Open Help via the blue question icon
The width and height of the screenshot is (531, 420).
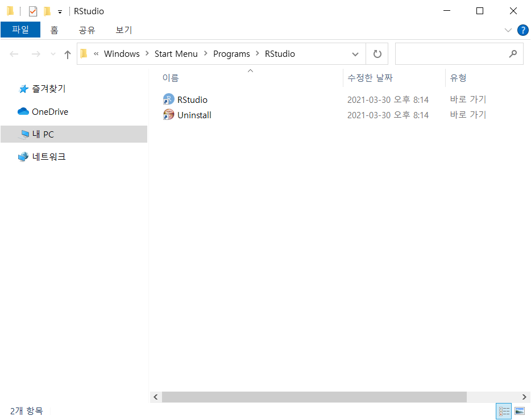522,30
